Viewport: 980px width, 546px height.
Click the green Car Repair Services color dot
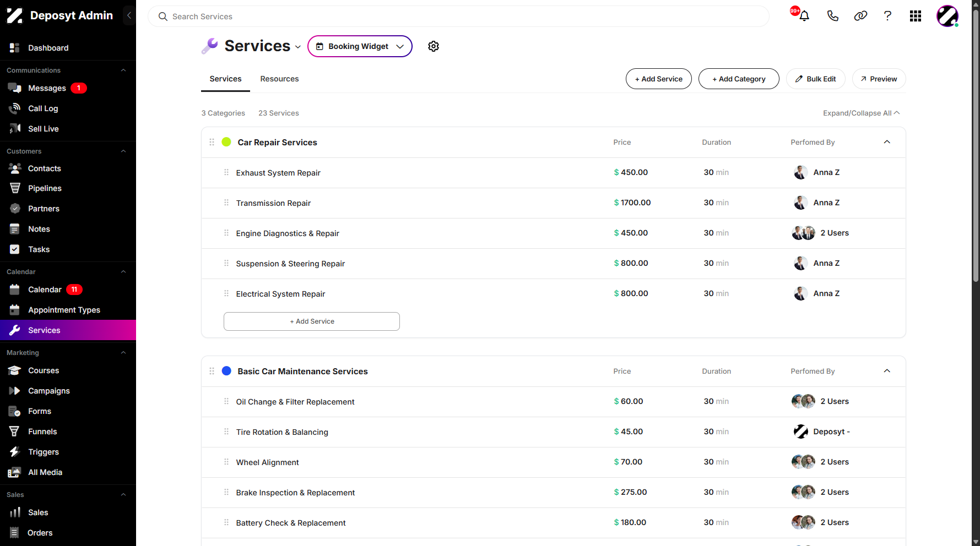pyautogui.click(x=226, y=142)
